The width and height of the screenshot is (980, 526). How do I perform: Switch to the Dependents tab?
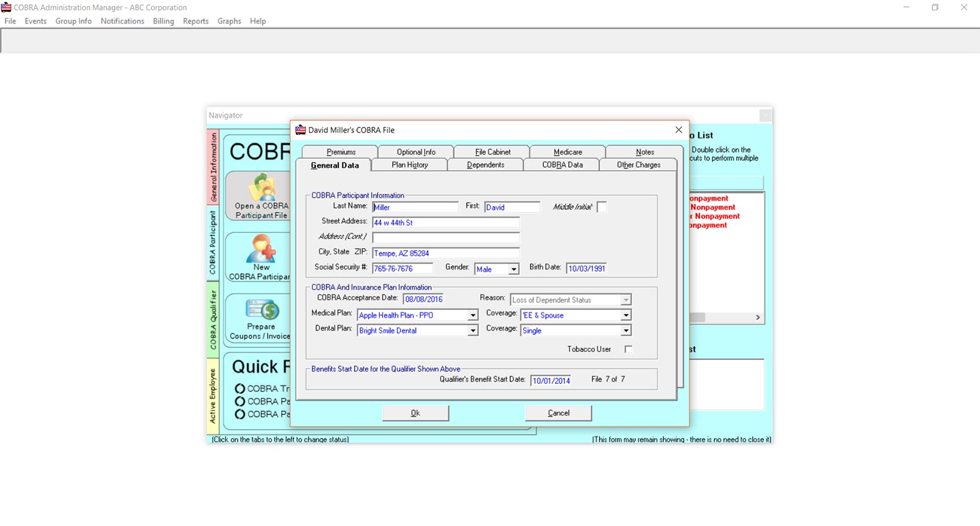click(x=485, y=165)
